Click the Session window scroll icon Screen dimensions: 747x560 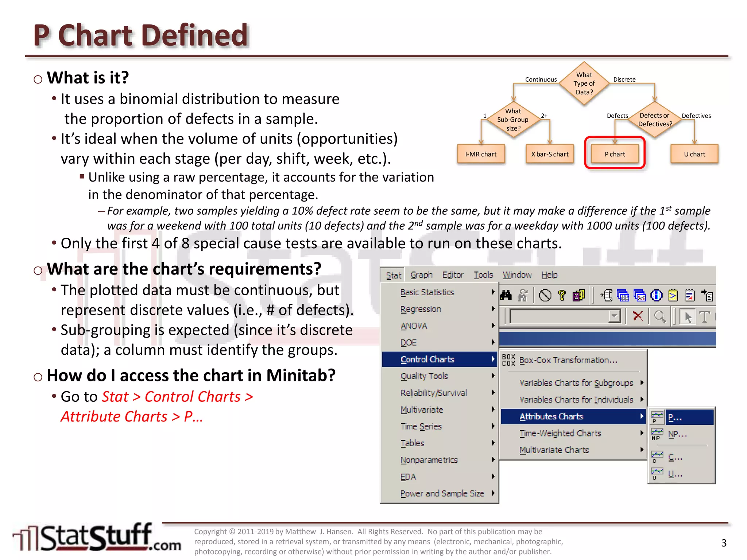[x=606, y=295]
